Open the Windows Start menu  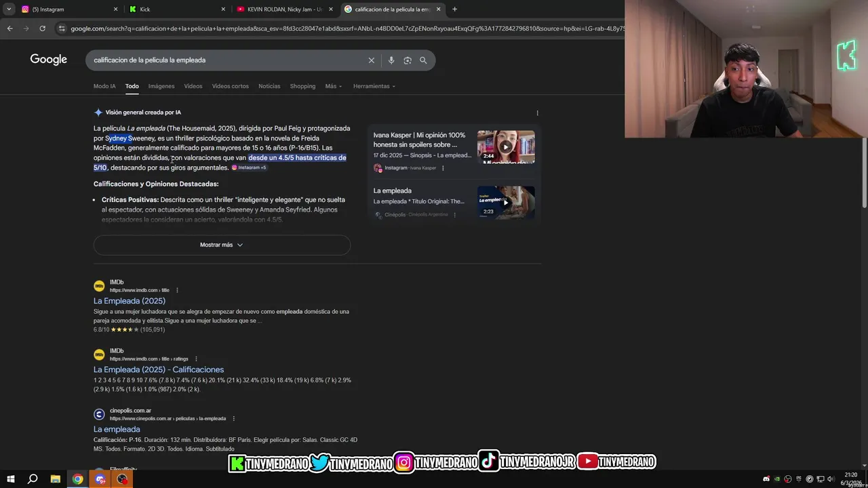click(x=11, y=479)
